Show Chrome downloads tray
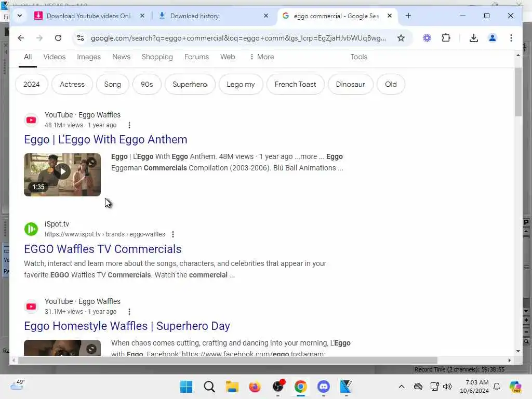This screenshot has height=399, width=532. [x=474, y=38]
